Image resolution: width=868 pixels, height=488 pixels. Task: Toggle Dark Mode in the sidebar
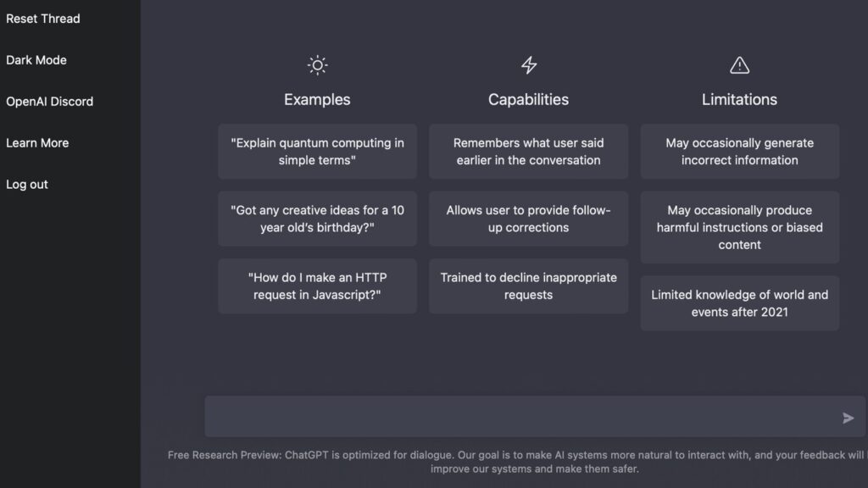(x=36, y=59)
